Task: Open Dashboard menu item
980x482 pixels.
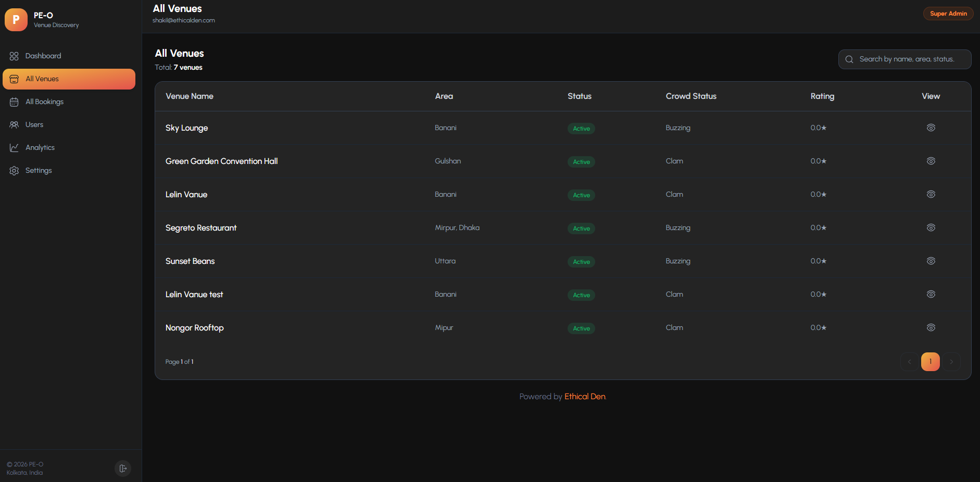Action: tap(69, 56)
